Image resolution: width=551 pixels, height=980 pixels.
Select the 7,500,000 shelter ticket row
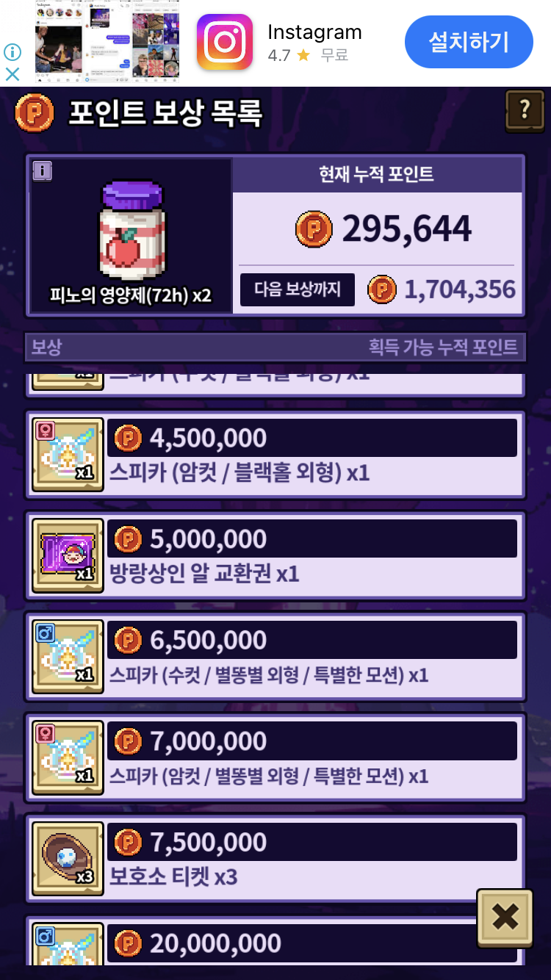(x=275, y=858)
